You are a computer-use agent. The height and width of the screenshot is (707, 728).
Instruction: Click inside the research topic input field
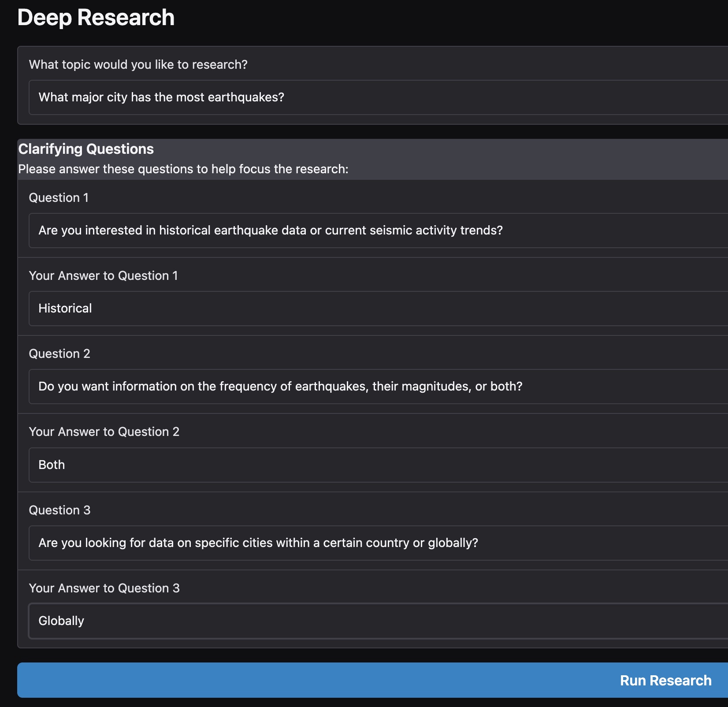point(308,97)
